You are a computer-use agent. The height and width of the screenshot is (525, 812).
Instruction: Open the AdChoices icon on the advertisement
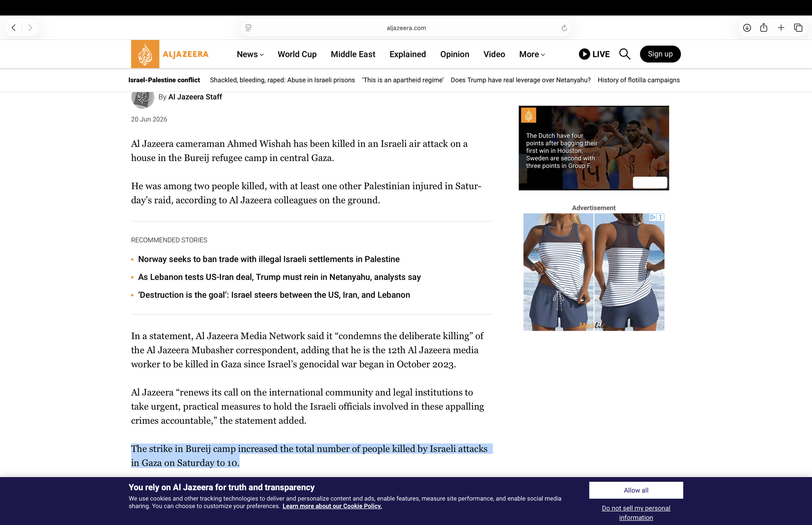pyautogui.click(x=653, y=217)
